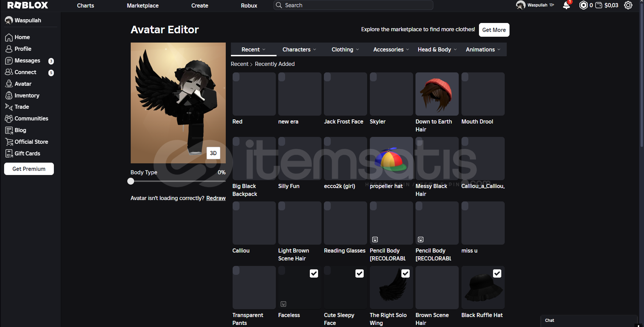The width and height of the screenshot is (644, 327).
Task: Open Create in top navigation
Action: [200, 5]
